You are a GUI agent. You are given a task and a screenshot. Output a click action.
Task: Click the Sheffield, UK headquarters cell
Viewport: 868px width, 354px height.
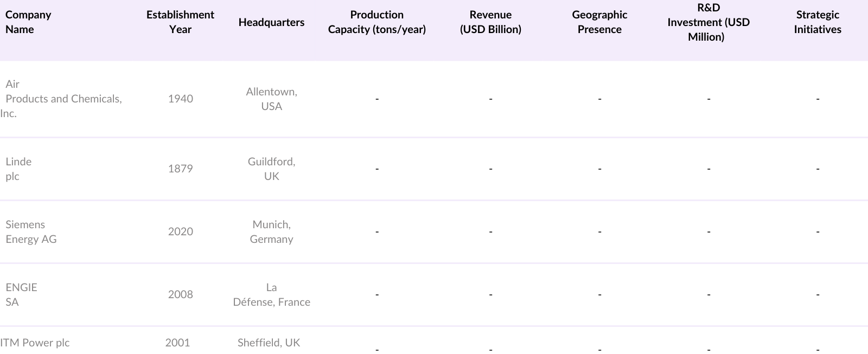[x=269, y=343]
